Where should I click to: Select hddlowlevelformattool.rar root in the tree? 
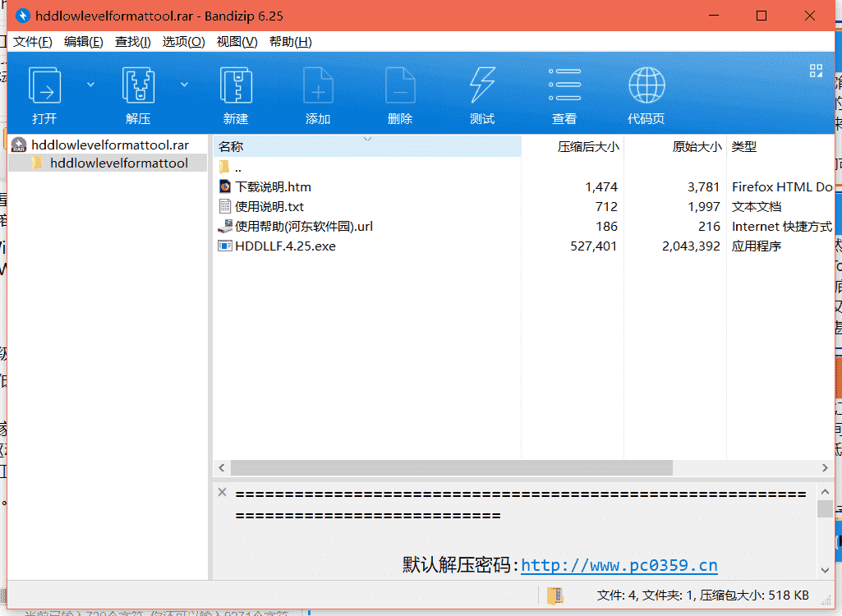[110, 145]
